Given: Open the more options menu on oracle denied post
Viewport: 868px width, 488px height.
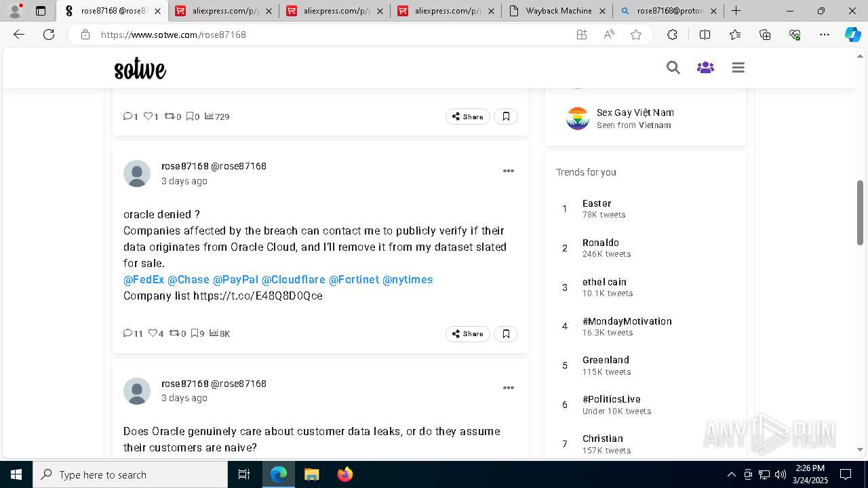Looking at the screenshot, I should (x=509, y=171).
